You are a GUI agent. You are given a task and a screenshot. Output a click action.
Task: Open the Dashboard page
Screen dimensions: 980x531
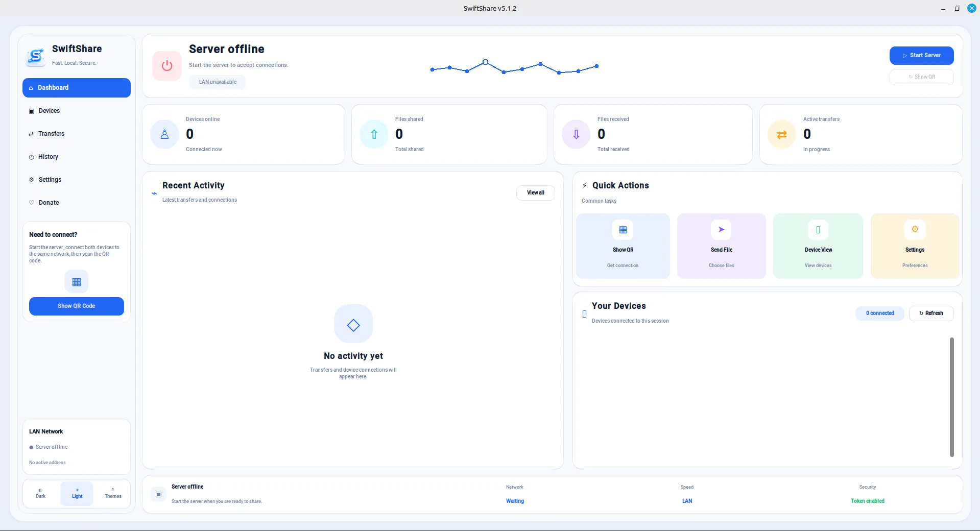77,88
